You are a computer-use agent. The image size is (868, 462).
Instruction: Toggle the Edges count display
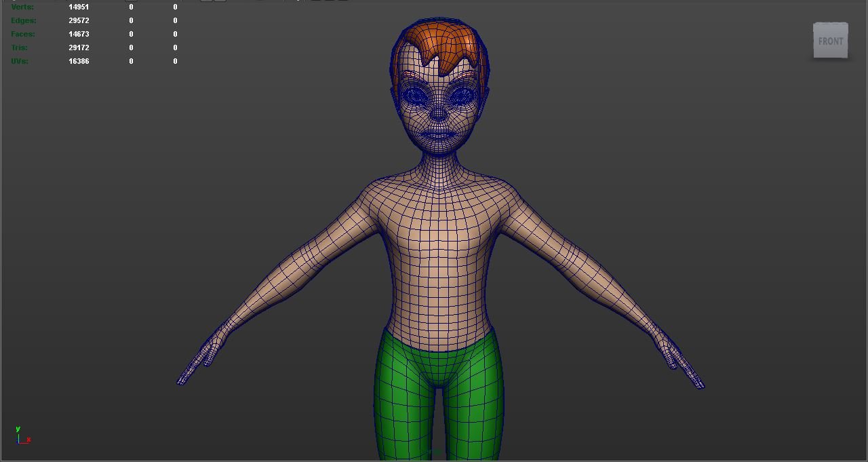click(22, 20)
